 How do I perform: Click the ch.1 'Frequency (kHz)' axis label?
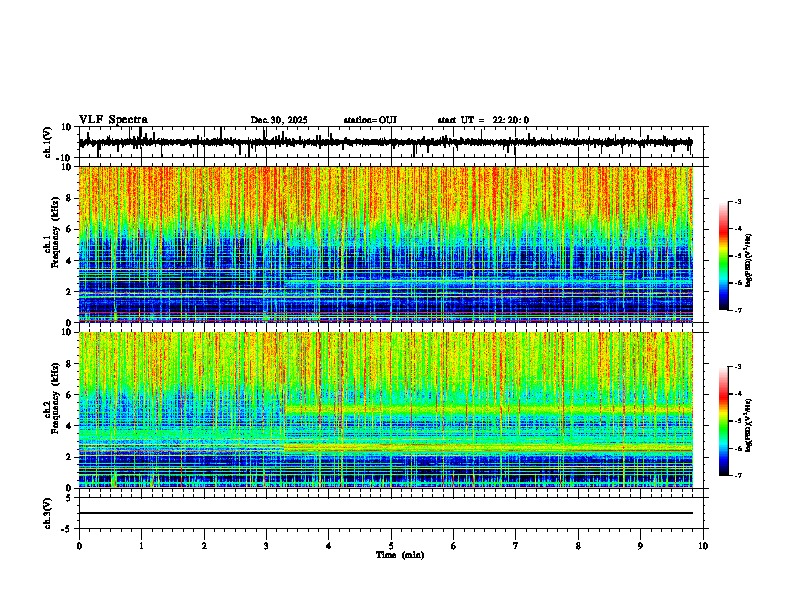click(55, 232)
